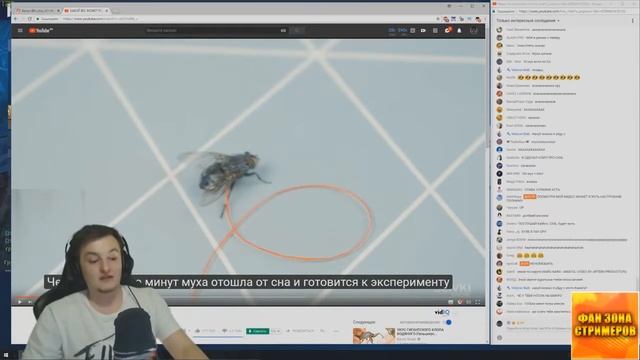Open the suggested next video title
Screen dimensions: 640x360
tap(420, 331)
